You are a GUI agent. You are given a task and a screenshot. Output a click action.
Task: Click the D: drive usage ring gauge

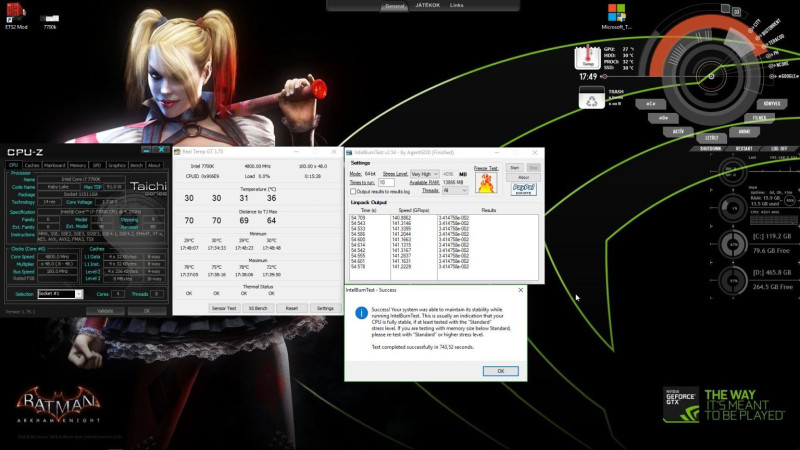[x=733, y=281]
